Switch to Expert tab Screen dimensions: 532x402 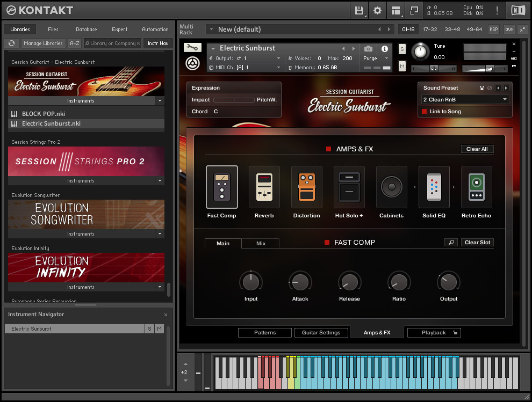120,30
